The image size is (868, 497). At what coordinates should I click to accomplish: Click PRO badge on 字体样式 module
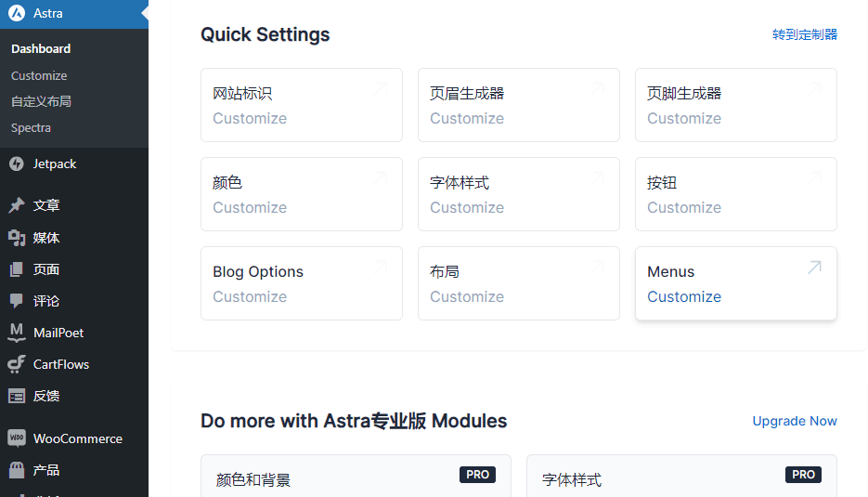pyautogui.click(x=803, y=475)
